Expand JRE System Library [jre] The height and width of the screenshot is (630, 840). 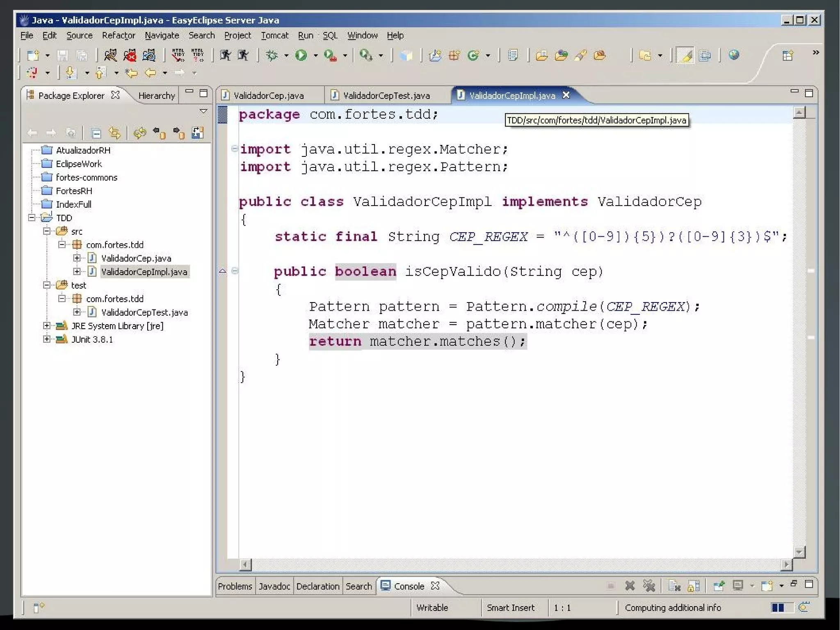[x=47, y=326]
